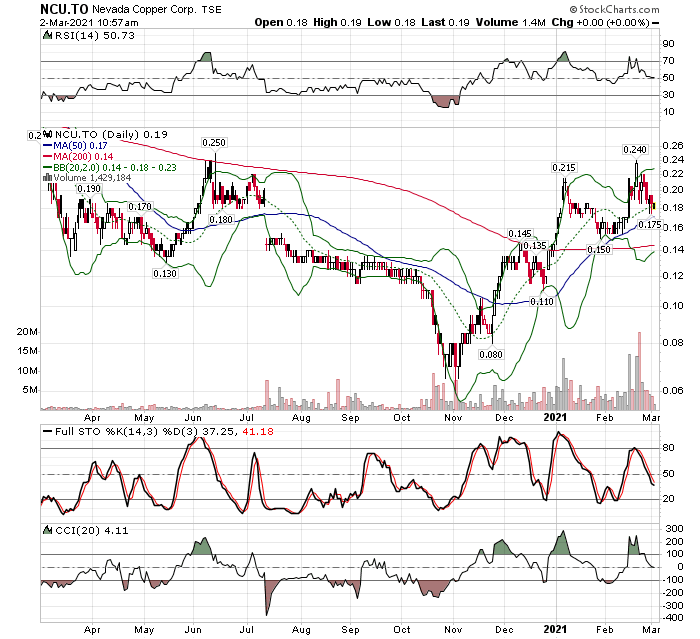Viewport: 700px width, 639px height.
Task: Click the 0.135 price label
Action: pos(535,246)
